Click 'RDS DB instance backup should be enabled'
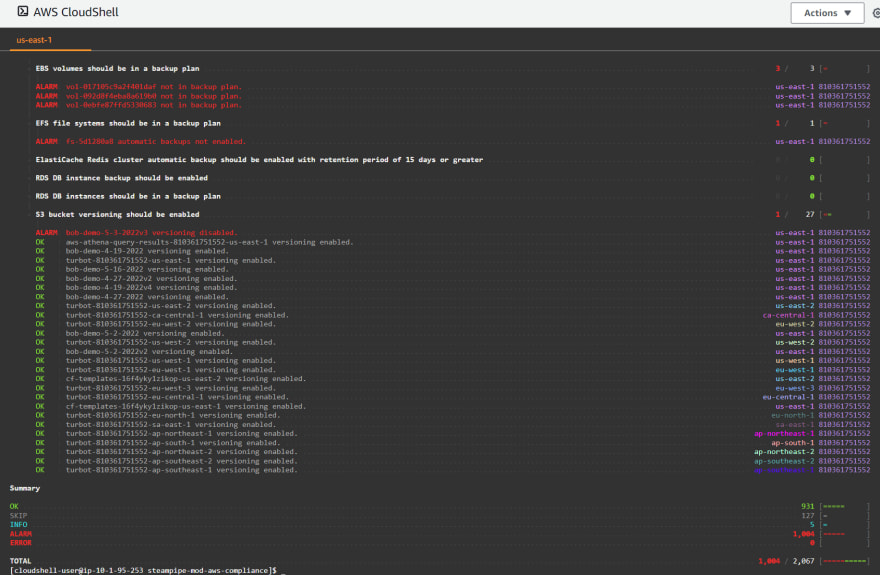The height and width of the screenshot is (575, 880). pyautogui.click(x=121, y=178)
